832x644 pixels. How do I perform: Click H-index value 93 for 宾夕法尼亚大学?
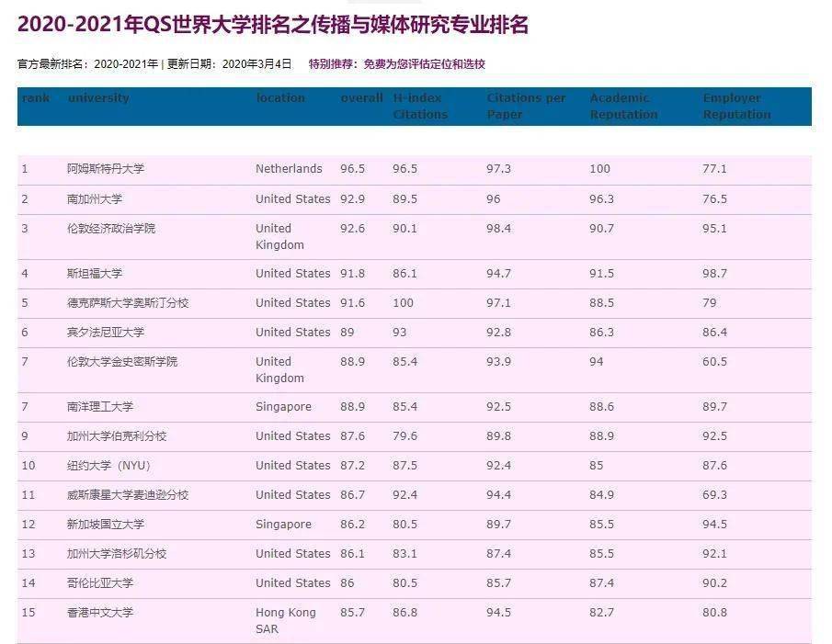(400, 333)
